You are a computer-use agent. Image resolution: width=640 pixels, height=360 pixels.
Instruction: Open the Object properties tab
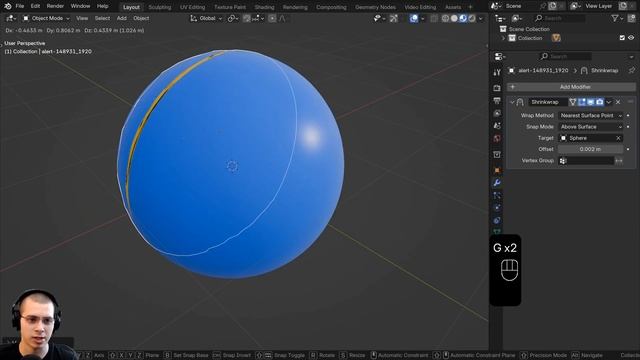point(497,170)
